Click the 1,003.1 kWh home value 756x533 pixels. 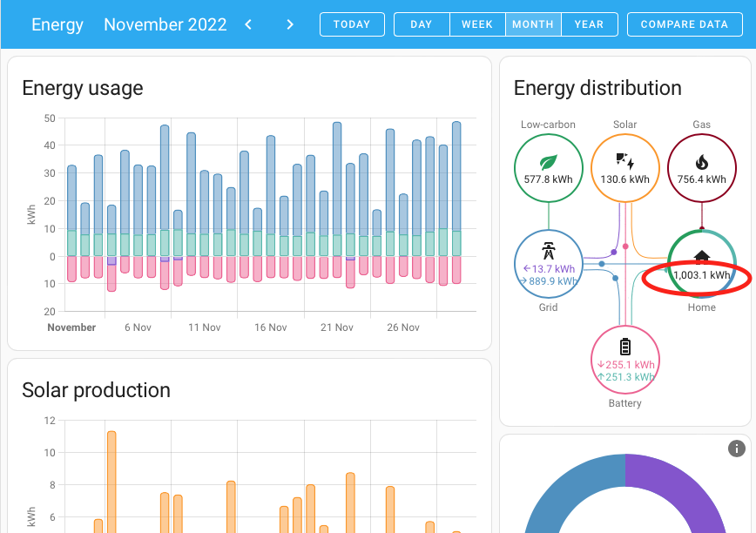(x=701, y=275)
